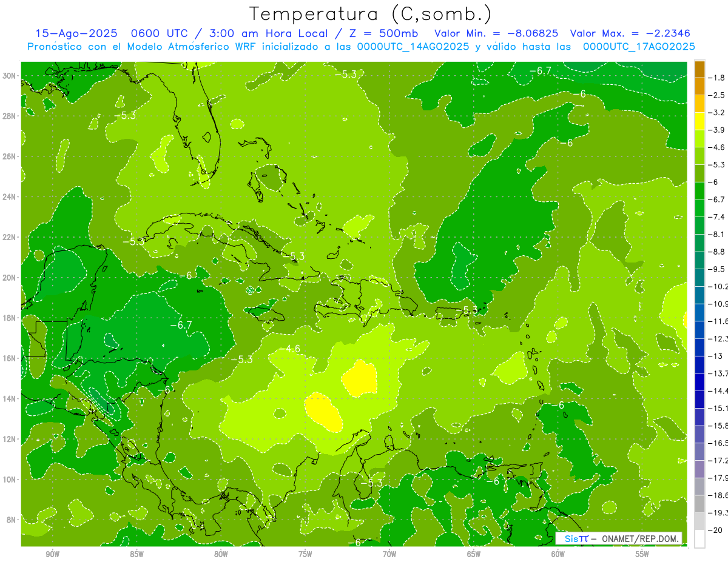Click the -20 value on the color legend
The height and width of the screenshot is (562, 728).
tap(715, 530)
